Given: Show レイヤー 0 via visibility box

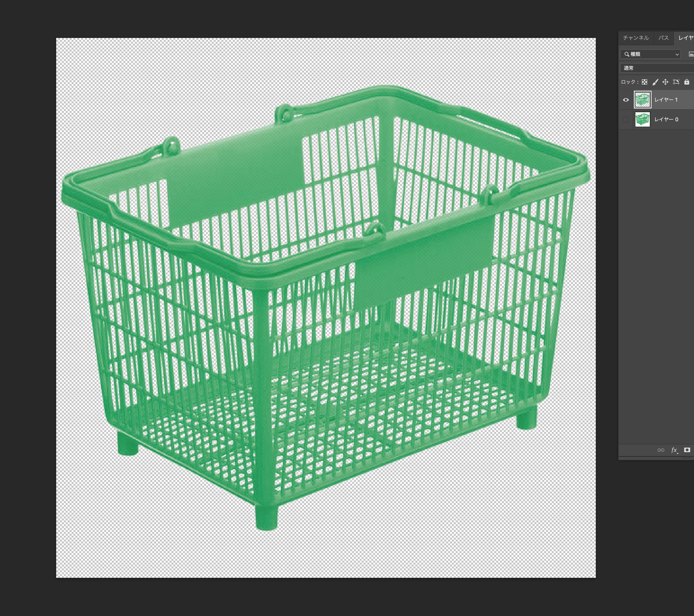Looking at the screenshot, I should click(626, 120).
